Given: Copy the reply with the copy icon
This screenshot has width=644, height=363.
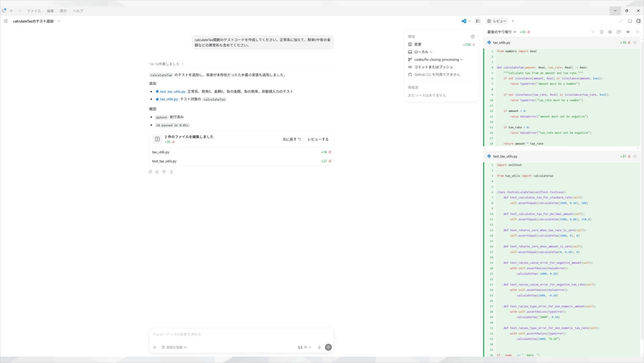Looking at the screenshot, I should pos(150,172).
